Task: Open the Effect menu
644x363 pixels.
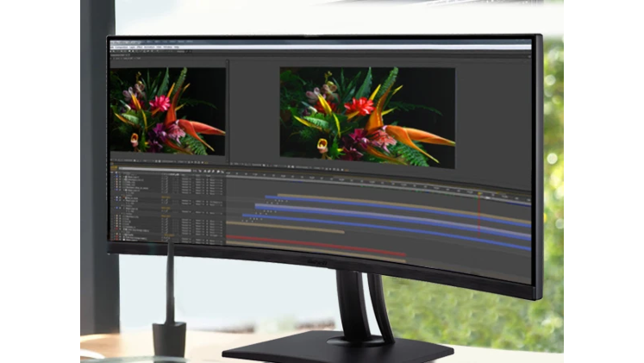Action: 140,47
